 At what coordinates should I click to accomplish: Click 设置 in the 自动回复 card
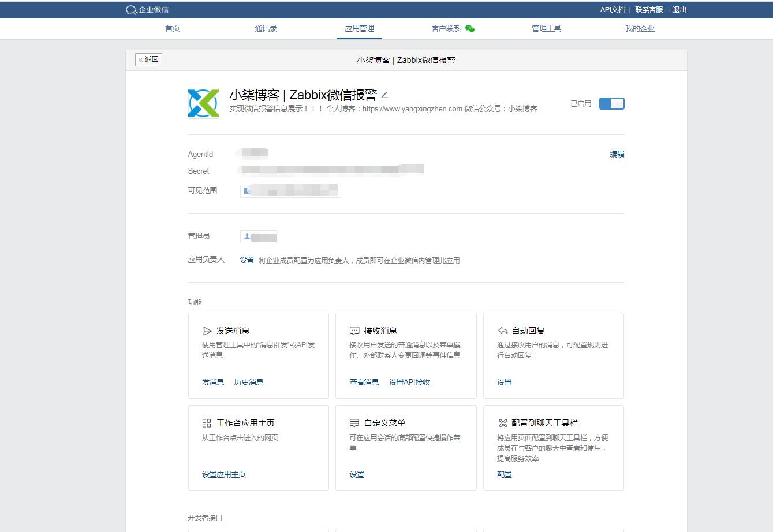coord(505,382)
